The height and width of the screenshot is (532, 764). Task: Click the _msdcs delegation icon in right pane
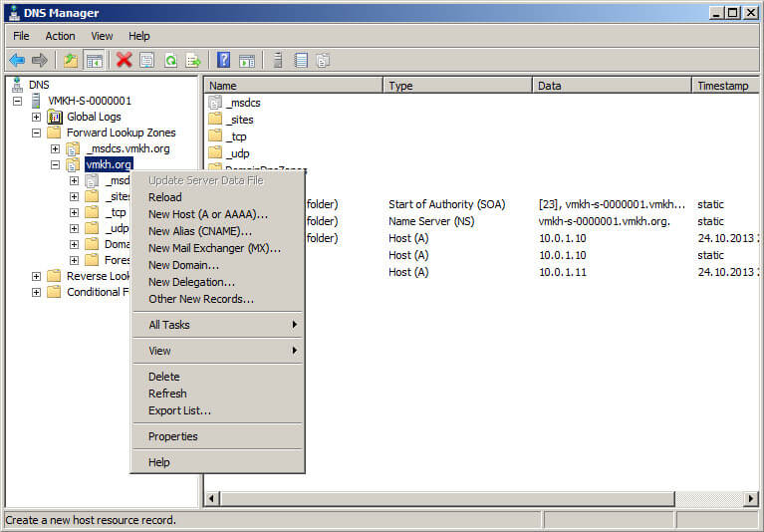coord(215,103)
